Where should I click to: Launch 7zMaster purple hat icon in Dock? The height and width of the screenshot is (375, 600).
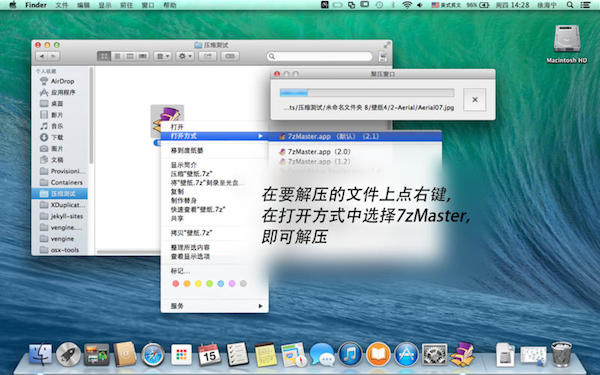tap(462, 354)
